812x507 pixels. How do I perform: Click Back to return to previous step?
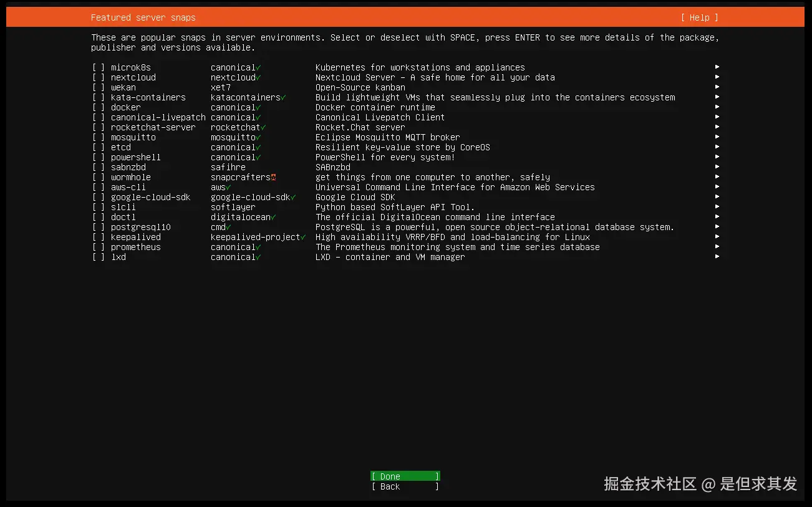pos(404,486)
